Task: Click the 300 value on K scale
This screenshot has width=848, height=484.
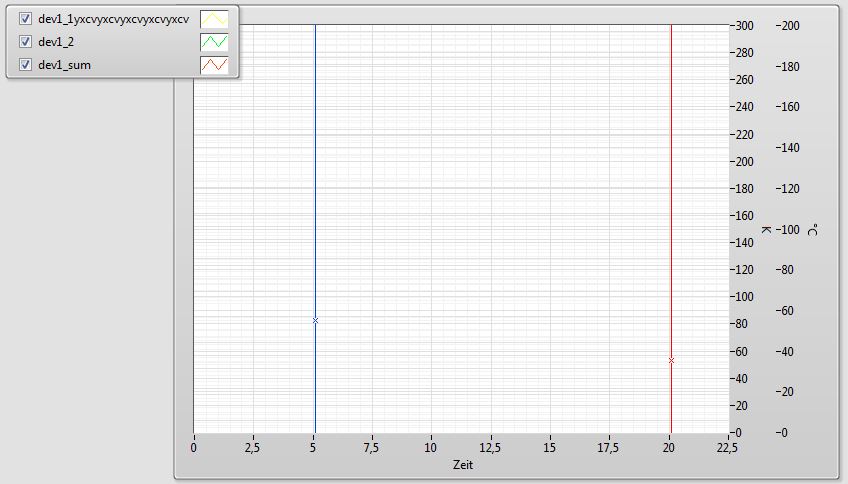Action: pos(744,26)
